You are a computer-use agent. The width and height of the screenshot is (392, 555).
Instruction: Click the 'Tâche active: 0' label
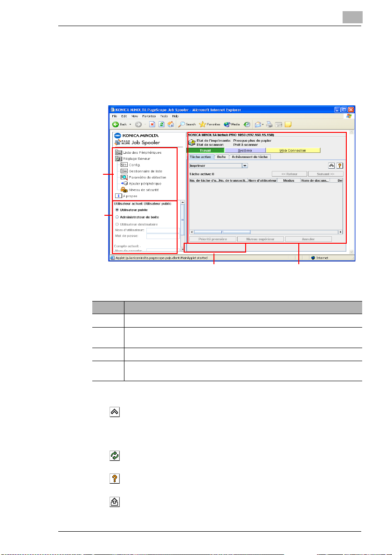[x=202, y=174]
